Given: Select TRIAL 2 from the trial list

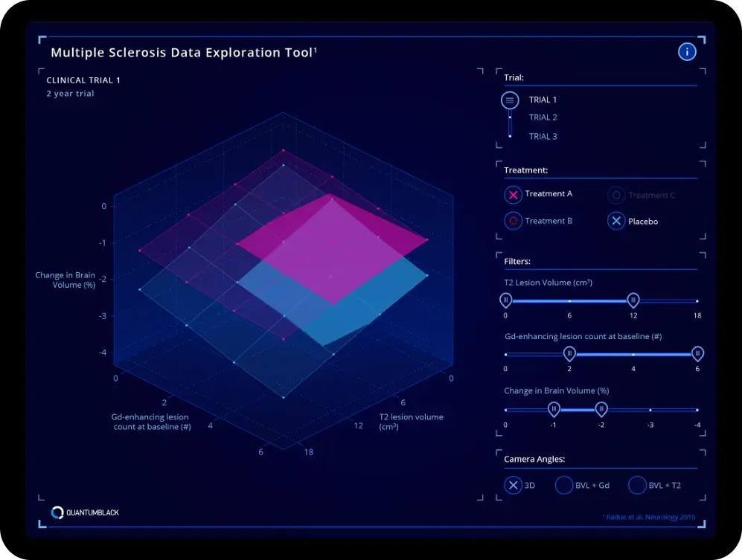Looking at the screenshot, I should 543,118.
